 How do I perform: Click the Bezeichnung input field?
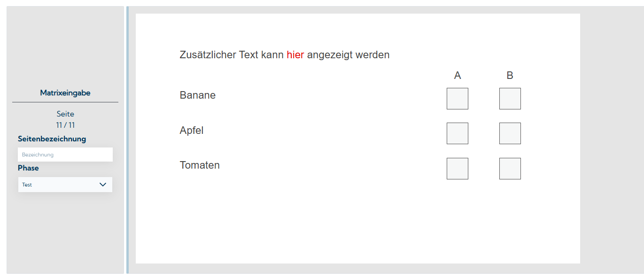point(65,155)
